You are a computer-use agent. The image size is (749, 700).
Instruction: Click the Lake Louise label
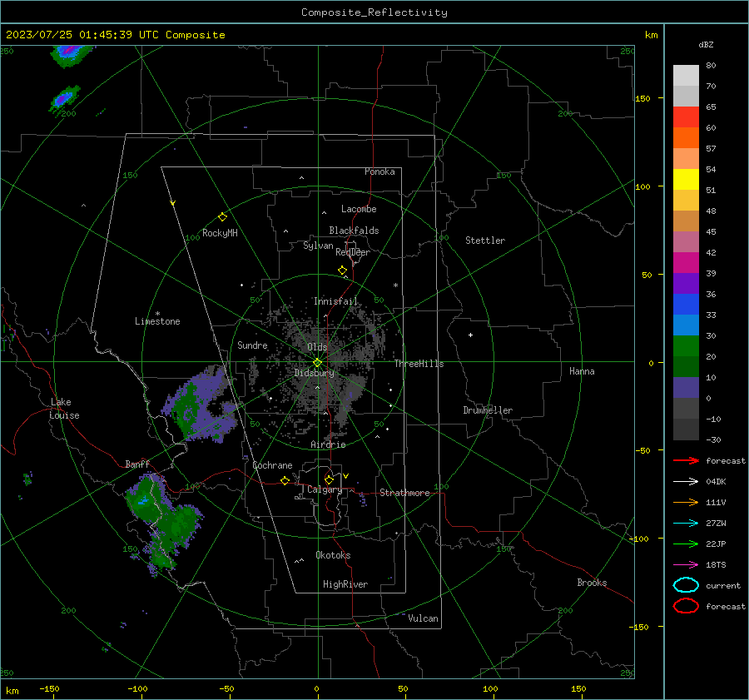tap(64, 409)
